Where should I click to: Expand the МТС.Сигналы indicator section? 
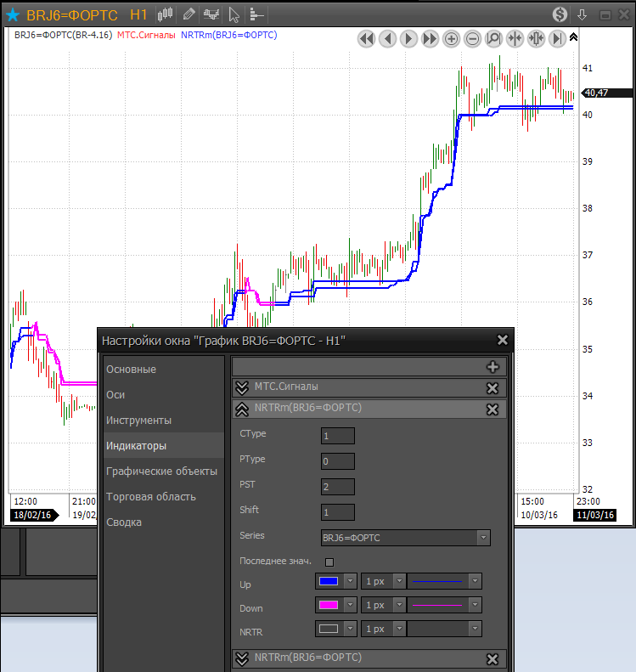241,388
